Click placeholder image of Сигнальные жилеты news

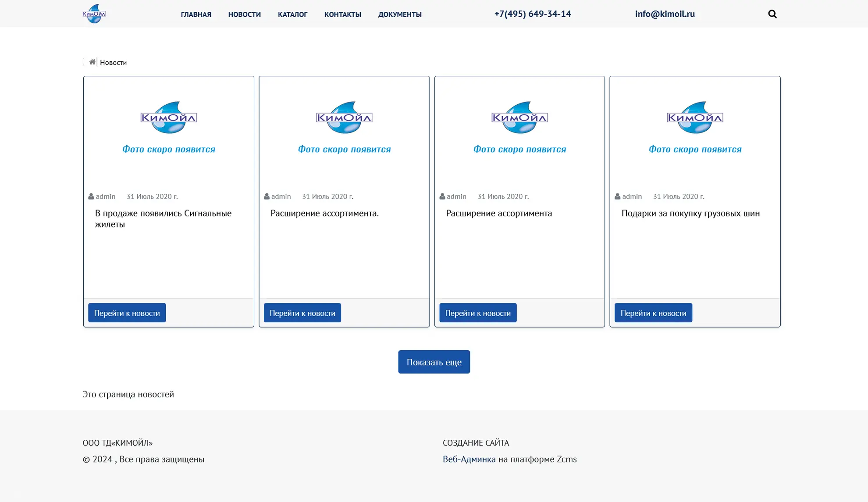(x=168, y=127)
